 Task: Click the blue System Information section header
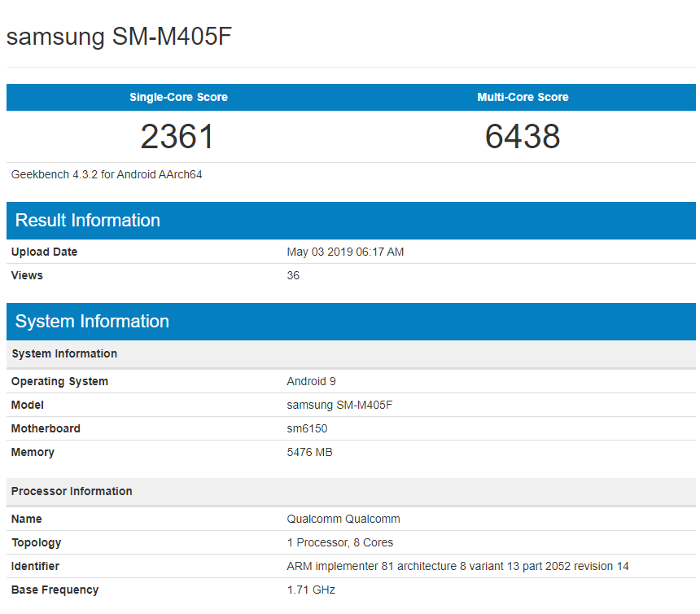[92, 322]
